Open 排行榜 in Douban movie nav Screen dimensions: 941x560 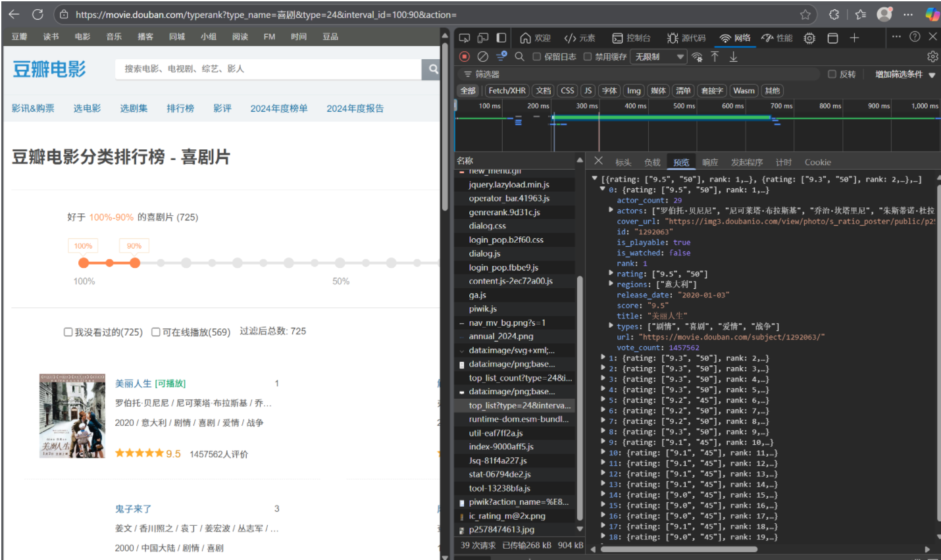[180, 109]
